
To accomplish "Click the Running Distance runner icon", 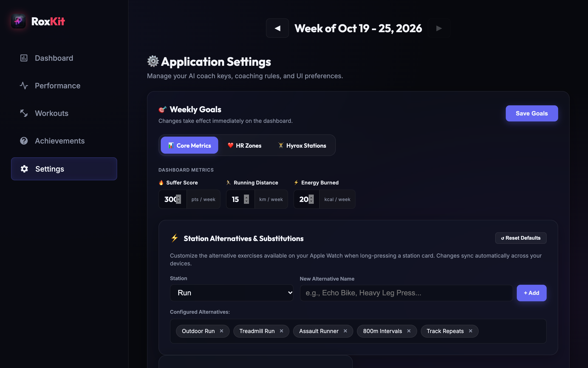I will [x=228, y=183].
